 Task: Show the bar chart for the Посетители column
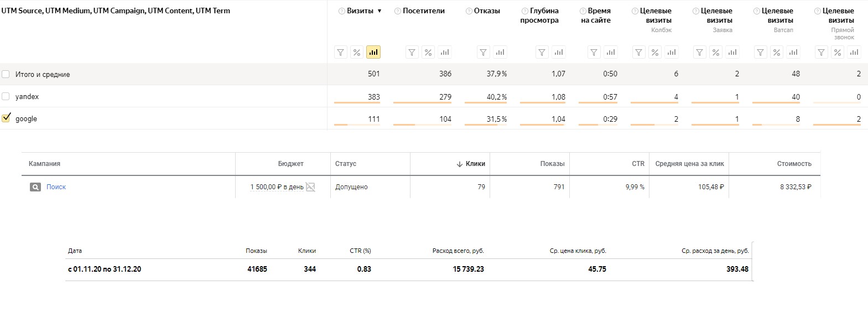pyautogui.click(x=445, y=53)
